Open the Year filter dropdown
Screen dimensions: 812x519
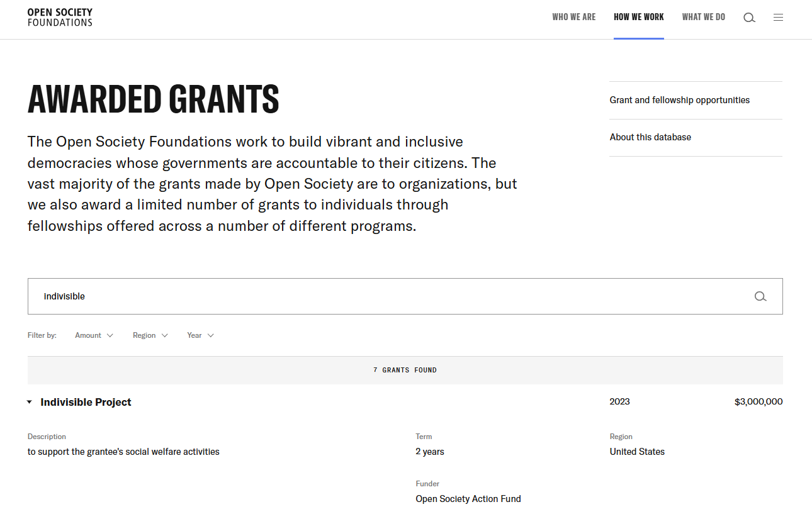(200, 335)
